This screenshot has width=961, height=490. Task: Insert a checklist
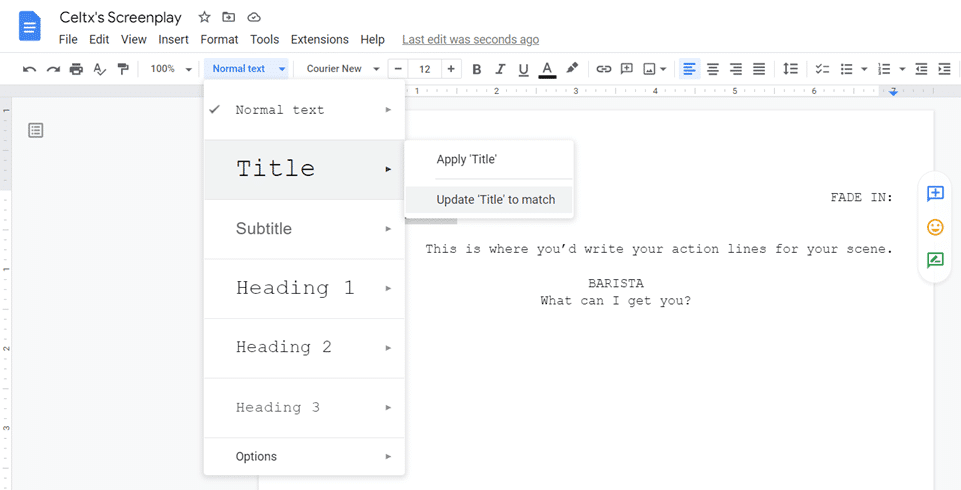click(x=822, y=69)
